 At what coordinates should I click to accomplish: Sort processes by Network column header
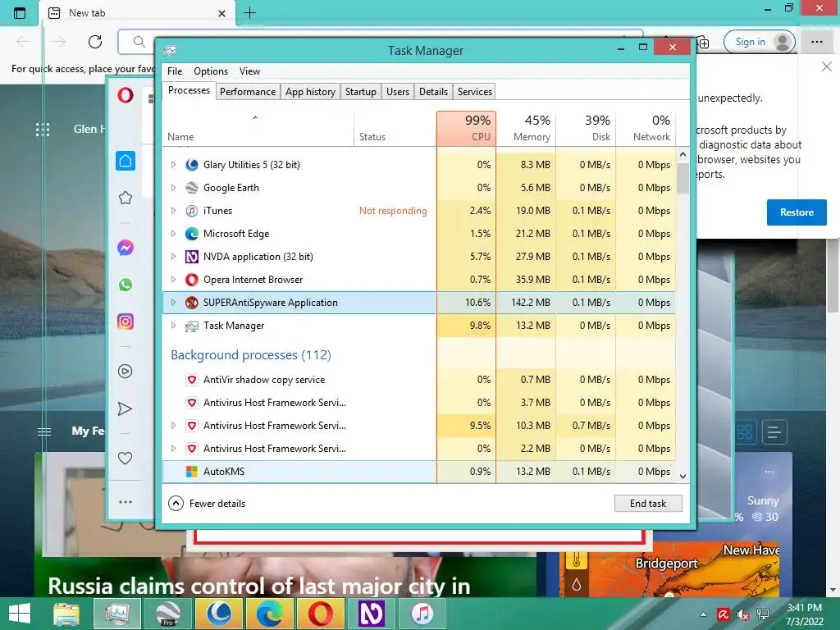coord(646,128)
